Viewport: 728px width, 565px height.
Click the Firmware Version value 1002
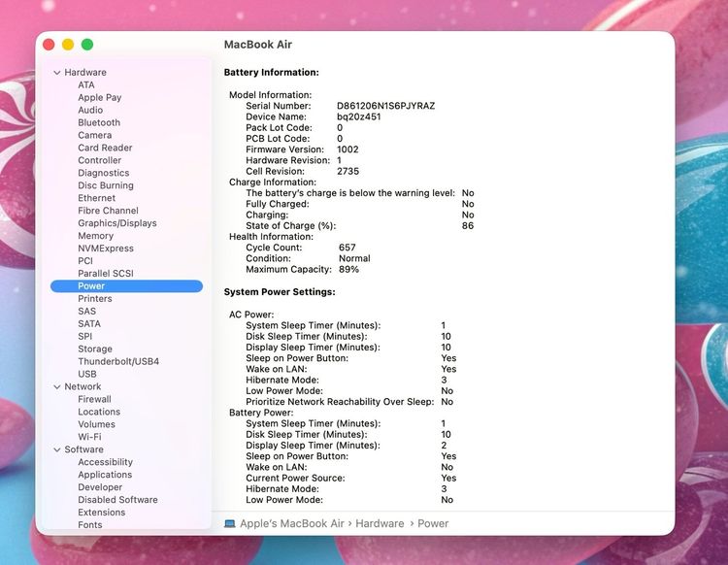coord(347,150)
